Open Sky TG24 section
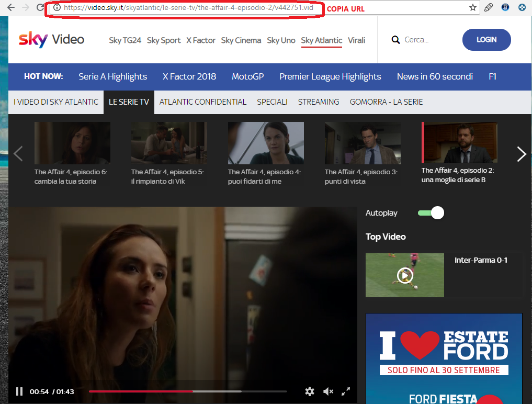Screen dimensions: 532x404 pyautogui.click(x=125, y=40)
